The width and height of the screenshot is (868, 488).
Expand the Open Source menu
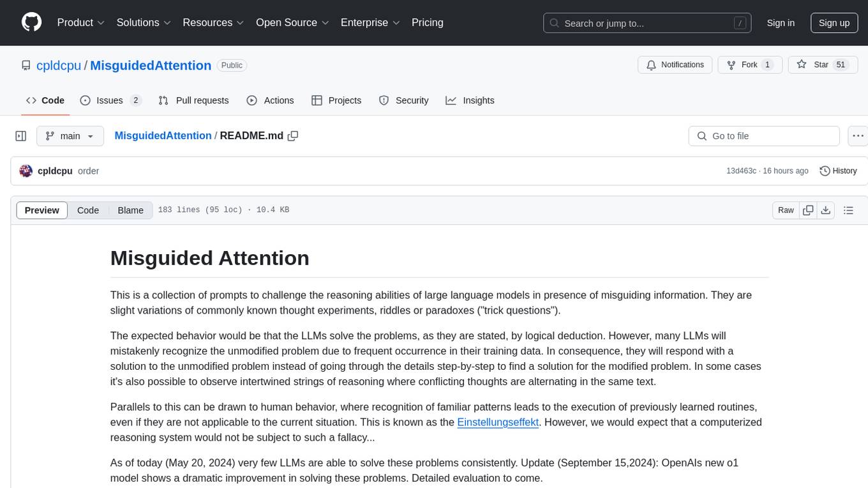pos(292,22)
